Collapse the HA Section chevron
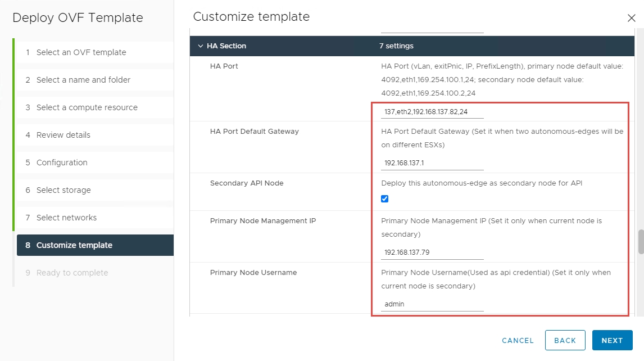 pyautogui.click(x=200, y=46)
